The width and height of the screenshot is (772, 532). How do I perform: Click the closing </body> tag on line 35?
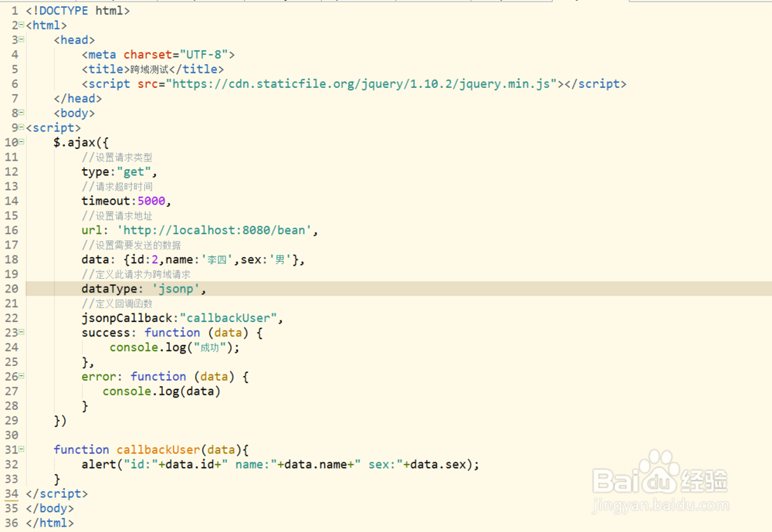click(x=49, y=508)
